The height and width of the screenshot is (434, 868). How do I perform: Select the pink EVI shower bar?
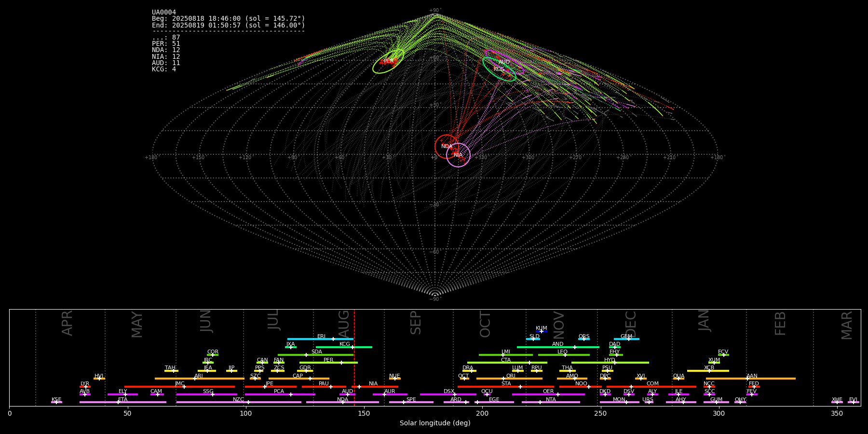[854, 402]
